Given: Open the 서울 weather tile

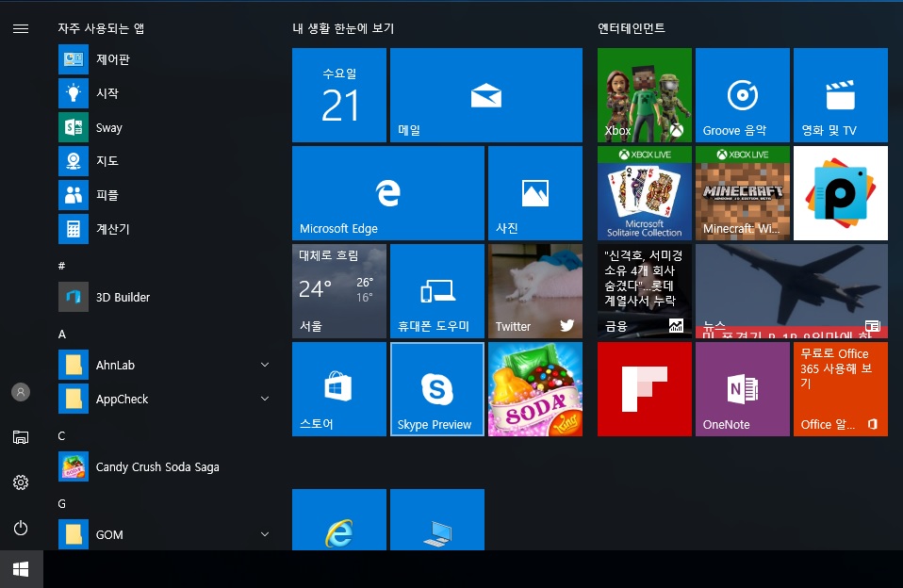Looking at the screenshot, I should pyautogui.click(x=339, y=291).
